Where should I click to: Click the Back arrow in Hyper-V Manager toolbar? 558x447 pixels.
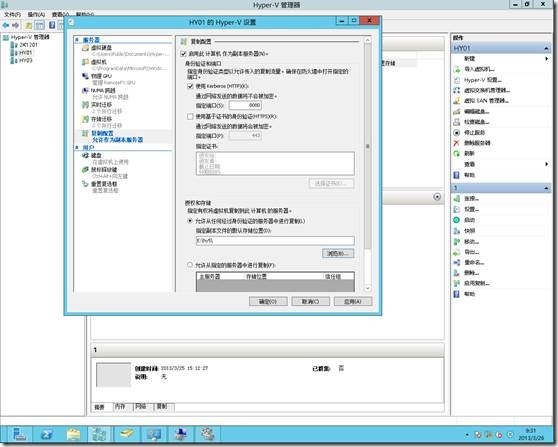(x=6, y=25)
